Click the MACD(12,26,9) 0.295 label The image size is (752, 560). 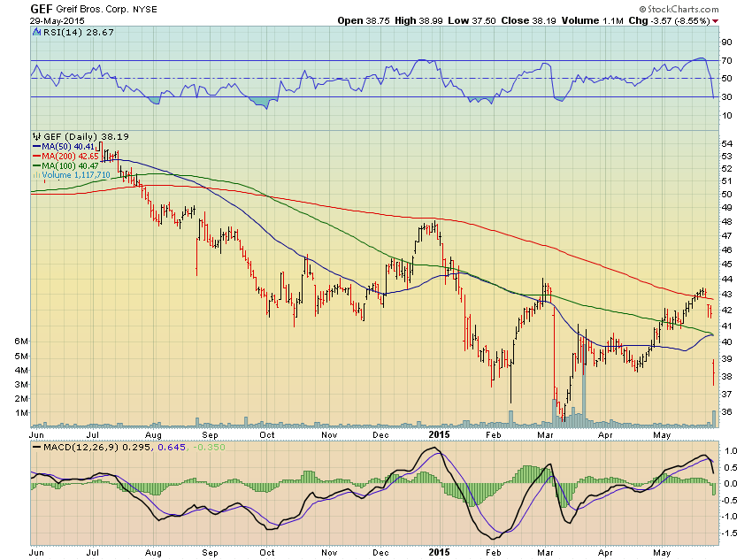[x=98, y=448]
